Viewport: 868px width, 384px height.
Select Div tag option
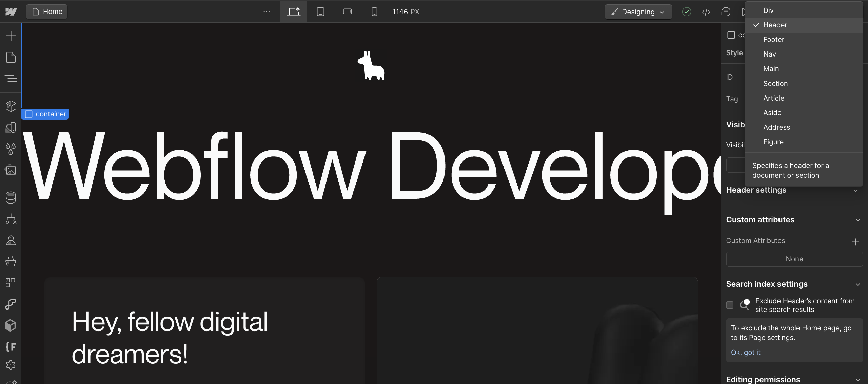tap(804, 10)
